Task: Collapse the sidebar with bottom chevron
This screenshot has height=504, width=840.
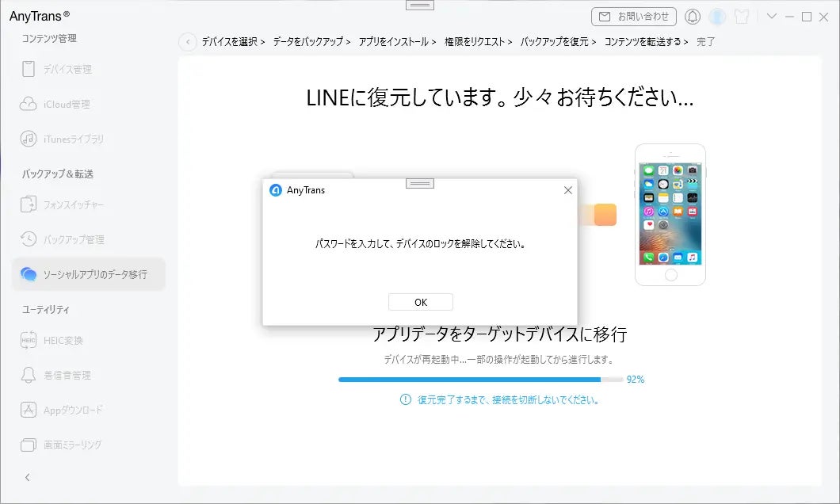Action: [x=28, y=477]
